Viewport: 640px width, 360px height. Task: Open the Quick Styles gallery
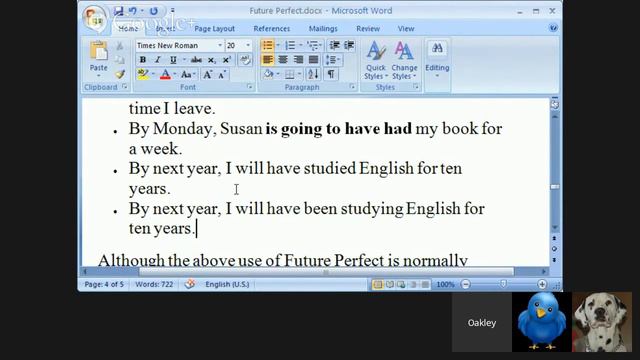coord(376,60)
